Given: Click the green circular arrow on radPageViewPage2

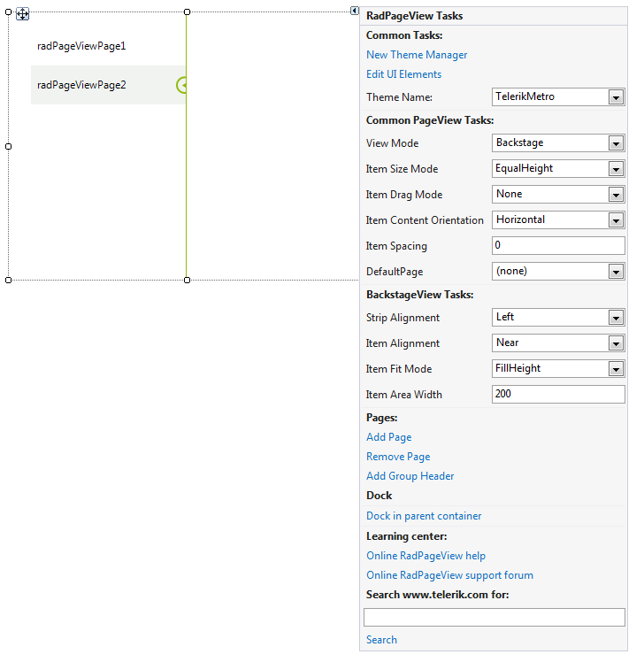Looking at the screenshot, I should (x=181, y=85).
